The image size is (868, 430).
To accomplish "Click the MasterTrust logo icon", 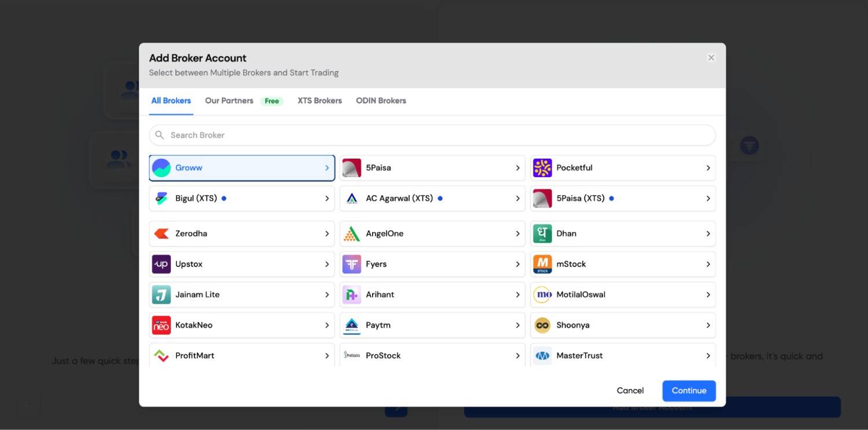I will coord(542,355).
